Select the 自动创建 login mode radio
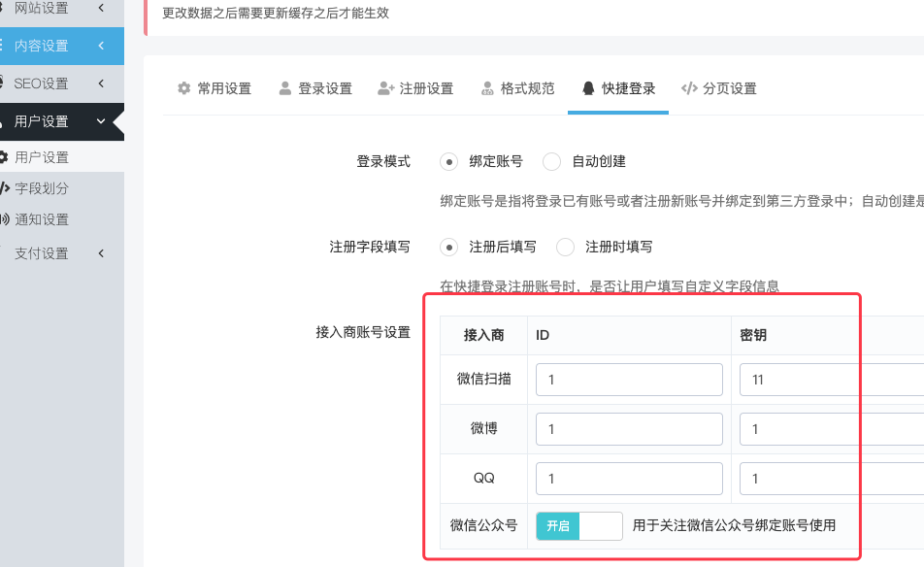This screenshot has height=567, width=924. (x=551, y=161)
